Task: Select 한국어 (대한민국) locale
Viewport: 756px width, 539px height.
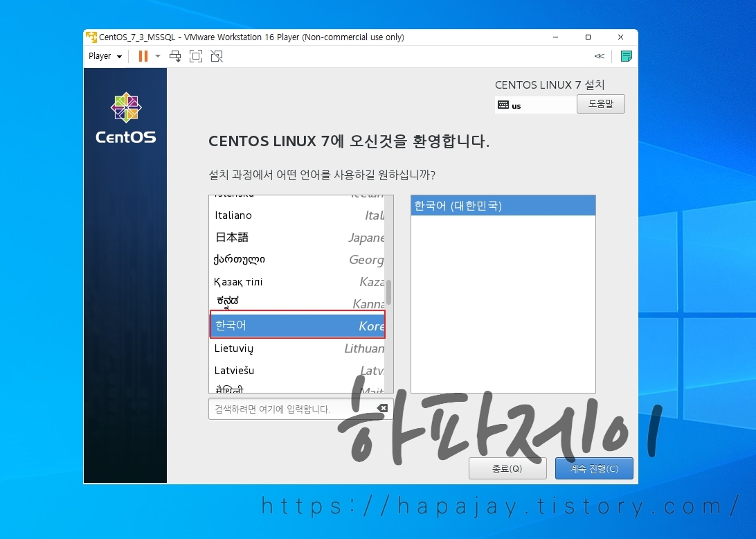Action: tap(503, 206)
